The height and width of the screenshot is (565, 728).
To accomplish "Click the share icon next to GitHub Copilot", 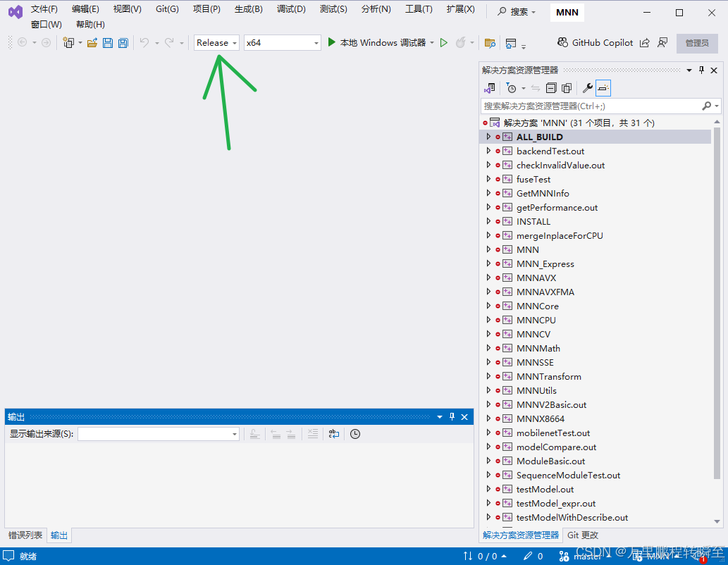I will point(644,43).
